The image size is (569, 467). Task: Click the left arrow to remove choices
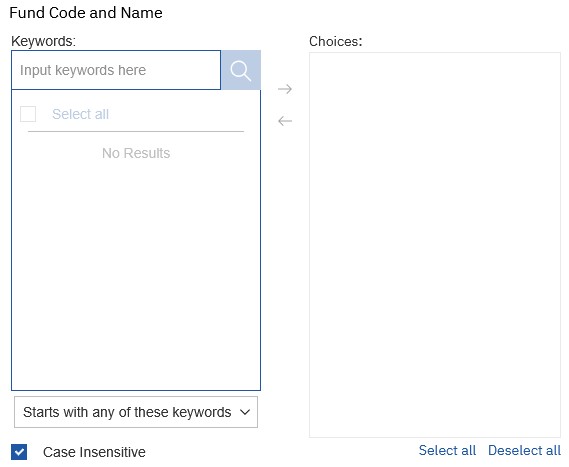coord(285,121)
